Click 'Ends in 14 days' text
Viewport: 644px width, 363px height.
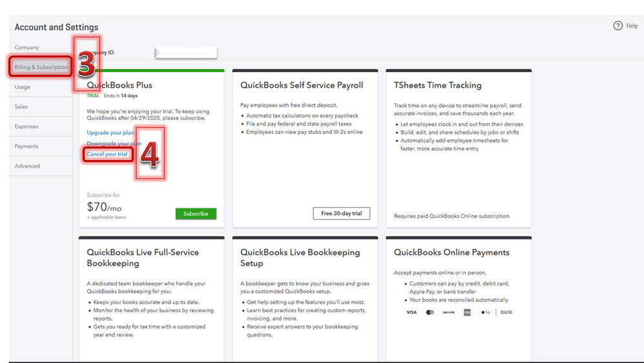click(121, 95)
